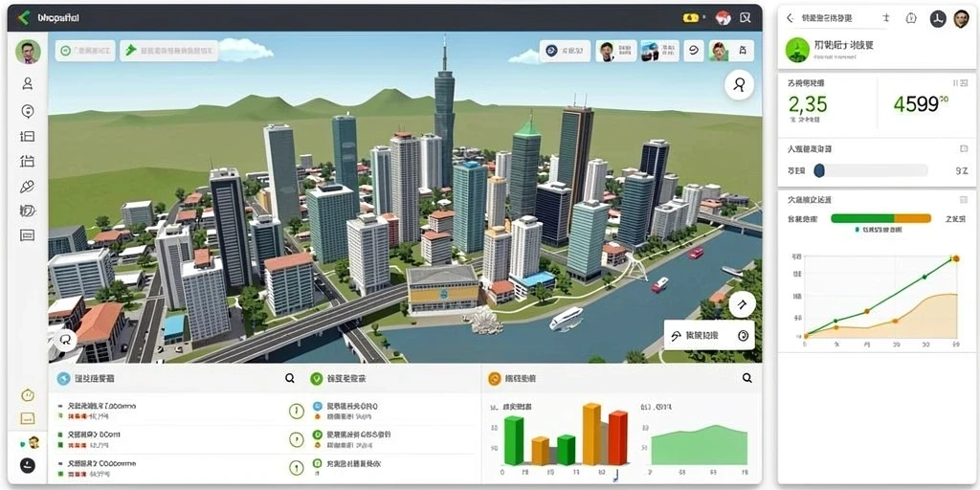Click the clock icon on second list row

(x=296, y=438)
